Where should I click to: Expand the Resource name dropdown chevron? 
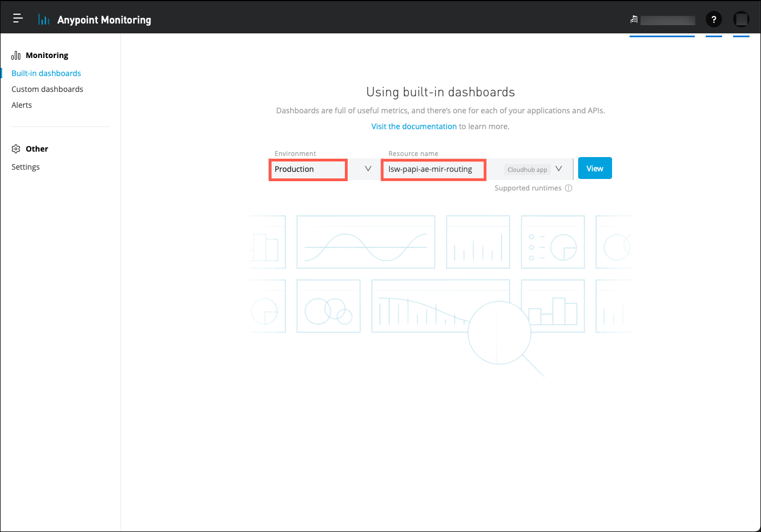click(558, 169)
